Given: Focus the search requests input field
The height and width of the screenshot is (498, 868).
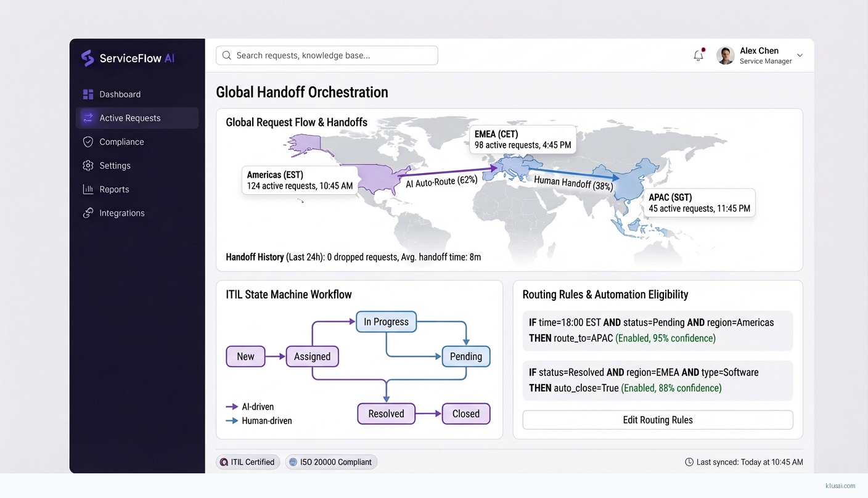Looking at the screenshot, I should (x=333, y=55).
